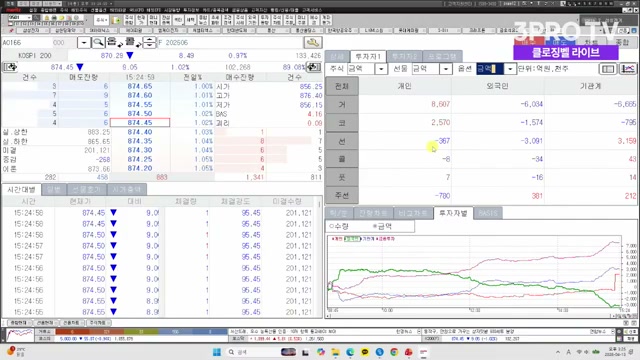Click the 미결수량 column header
640x360 pixels.
(x=287, y=201)
